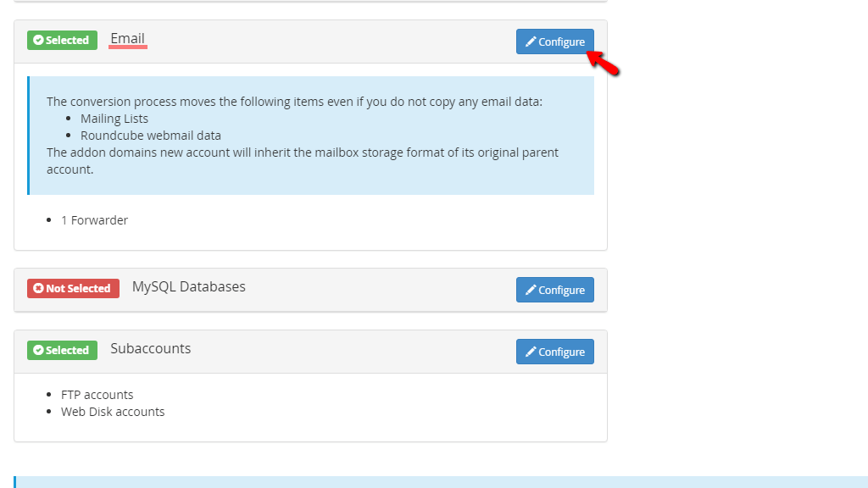Click the '1 Forwarder' list item

pyautogui.click(x=95, y=220)
